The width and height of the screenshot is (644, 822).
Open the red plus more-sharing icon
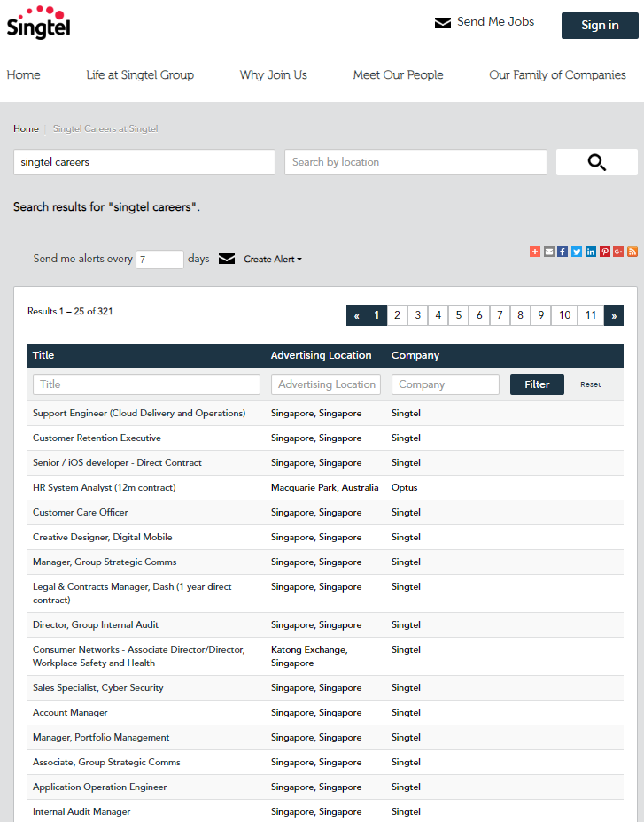(535, 252)
